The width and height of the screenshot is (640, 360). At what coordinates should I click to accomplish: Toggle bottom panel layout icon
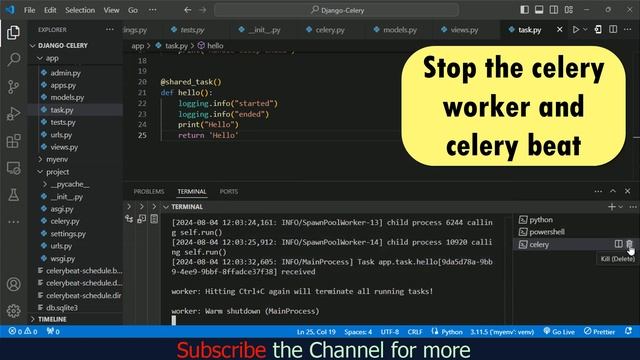coord(539,10)
